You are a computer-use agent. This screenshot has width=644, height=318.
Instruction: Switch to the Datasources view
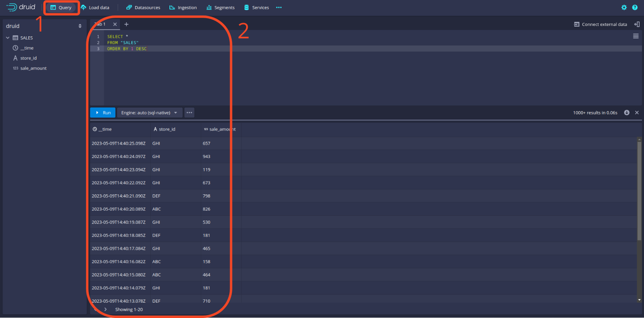[x=143, y=8]
